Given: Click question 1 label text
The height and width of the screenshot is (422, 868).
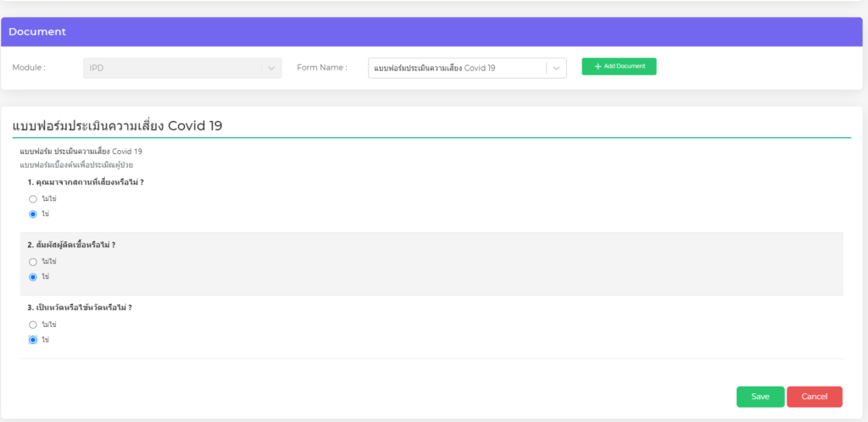Looking at the screenshot, I should pyautogui.click(x=80, y=182).
